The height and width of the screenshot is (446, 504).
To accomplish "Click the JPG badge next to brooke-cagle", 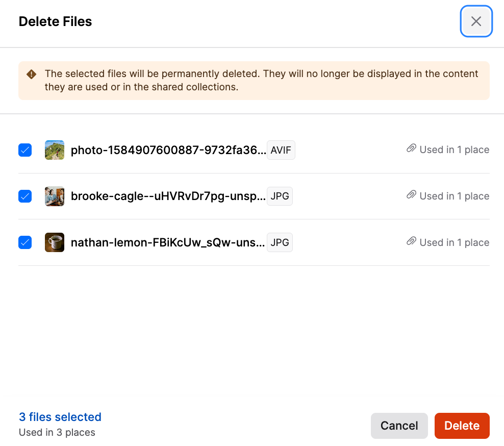I will 280,196.
